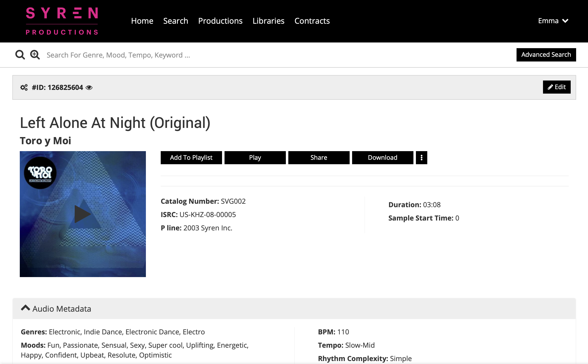Screen dimensions: 588x364
Task: Open the Emma user dropdown
Action: click(x=553, y=21)
